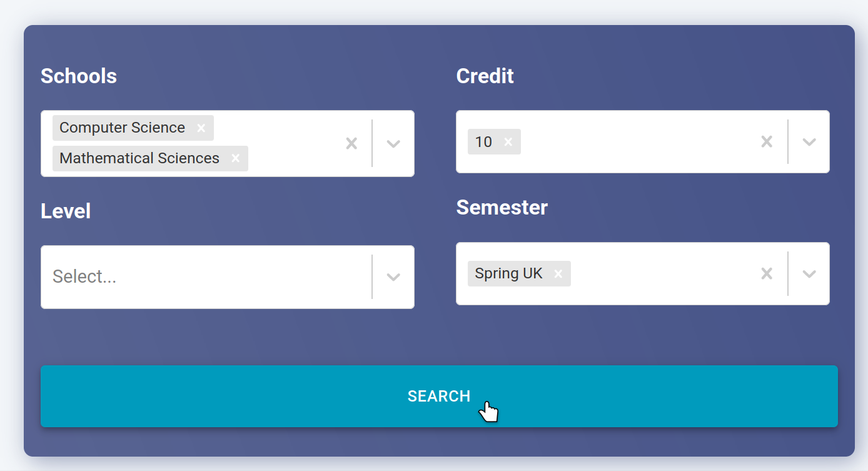Focus the Schools field's empty input area
This screenshot has height=471, width=868.
[292, 158]
